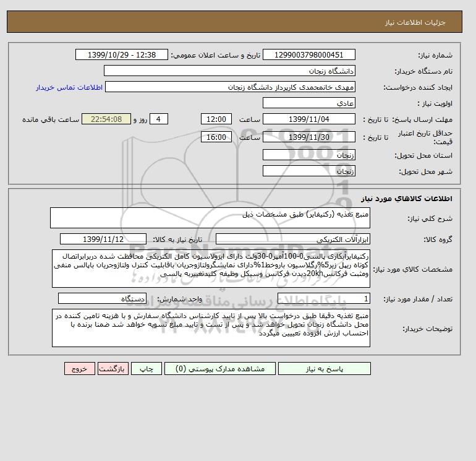Click delivery province field زنجان
This screenshot has width=476, height=461.
pos(308,155)
